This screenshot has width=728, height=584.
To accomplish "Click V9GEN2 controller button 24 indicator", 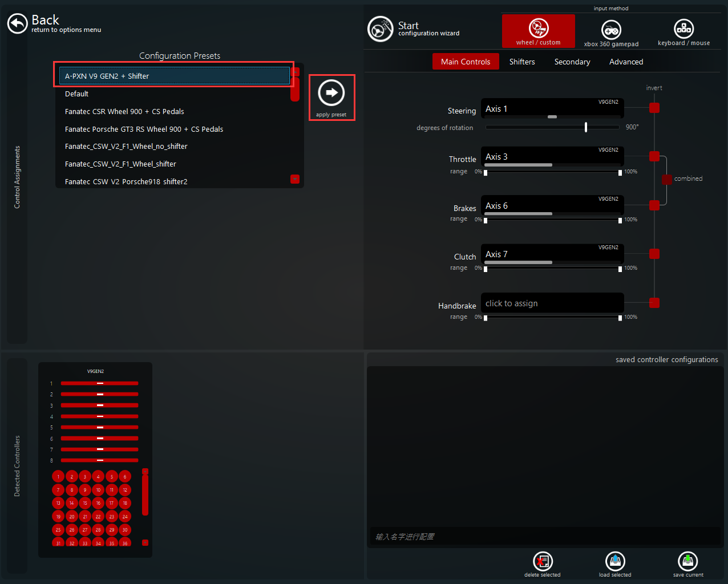I will click(x=125, y=517).
